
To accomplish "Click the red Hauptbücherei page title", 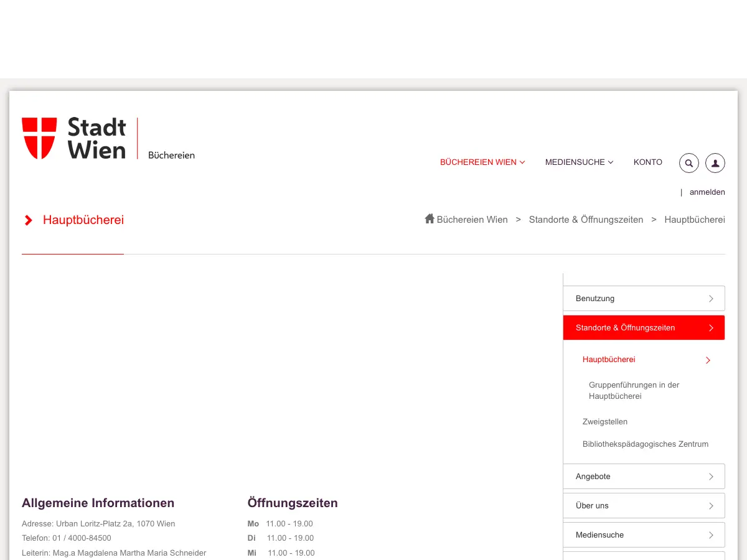I will (x=83, y=220).
